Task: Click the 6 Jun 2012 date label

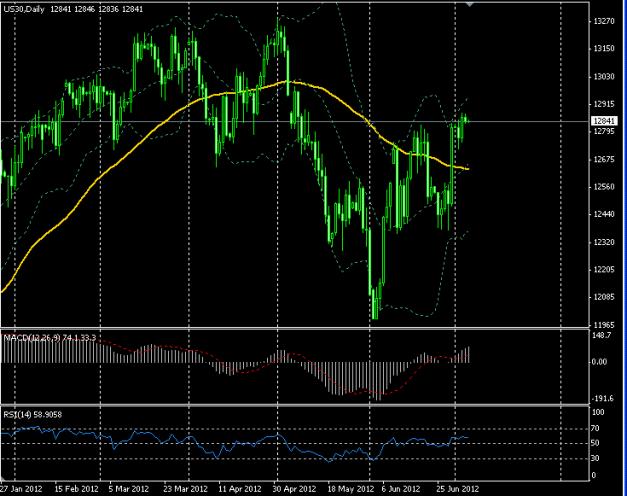Action: tap(398, 489)
